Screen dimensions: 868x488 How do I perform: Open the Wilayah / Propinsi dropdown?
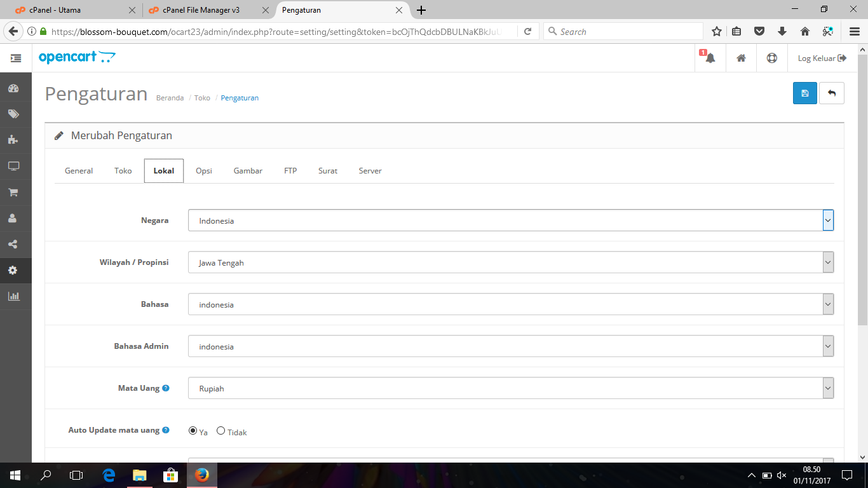click(511, 262)
